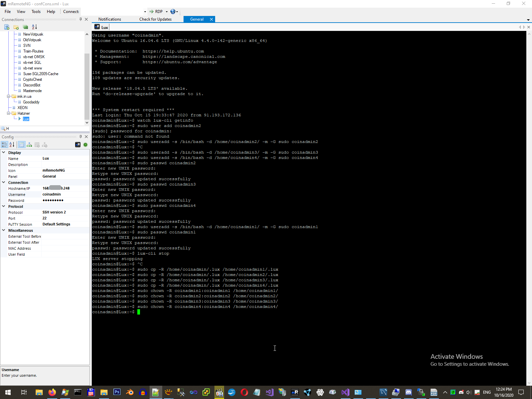
Task: Show the Properties grid view in Config
Action: [22, 145]
